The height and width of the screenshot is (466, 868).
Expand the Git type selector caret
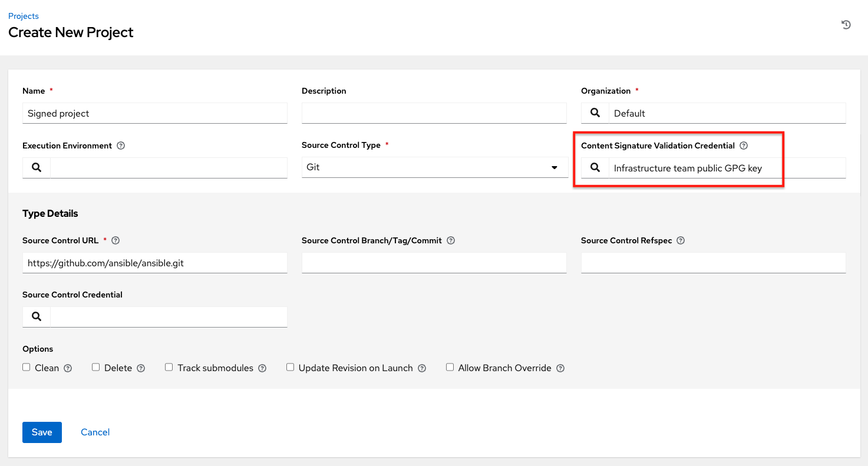click(554, 167)
